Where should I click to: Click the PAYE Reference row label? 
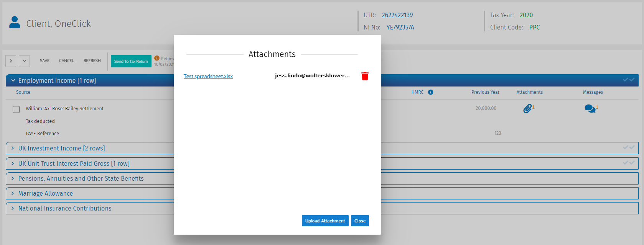click(x=42, y=134)
